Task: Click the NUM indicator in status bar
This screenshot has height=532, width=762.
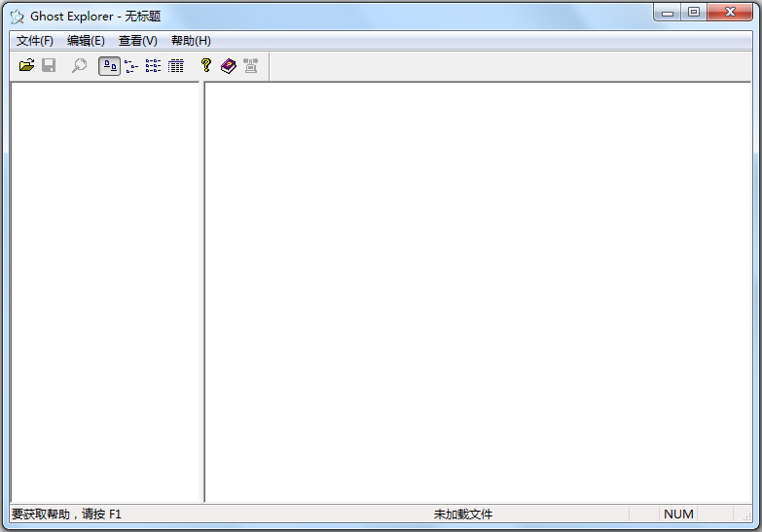Action: point(678,514)
